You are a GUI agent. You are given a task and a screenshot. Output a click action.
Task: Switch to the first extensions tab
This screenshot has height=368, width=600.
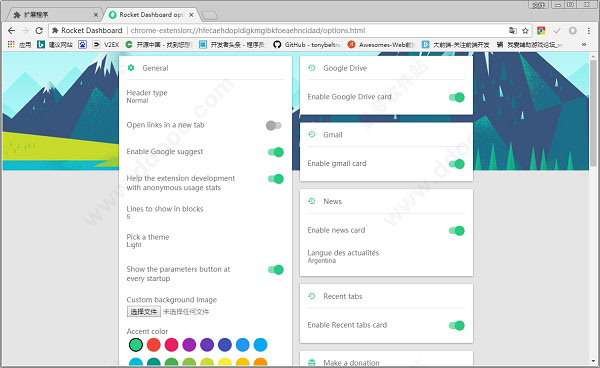pos(54,15)
